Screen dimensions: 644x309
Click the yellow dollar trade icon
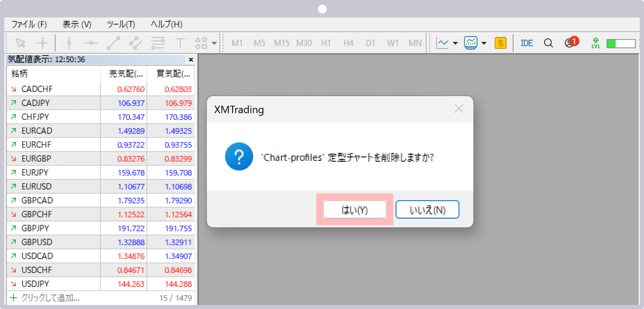(500, 43)
